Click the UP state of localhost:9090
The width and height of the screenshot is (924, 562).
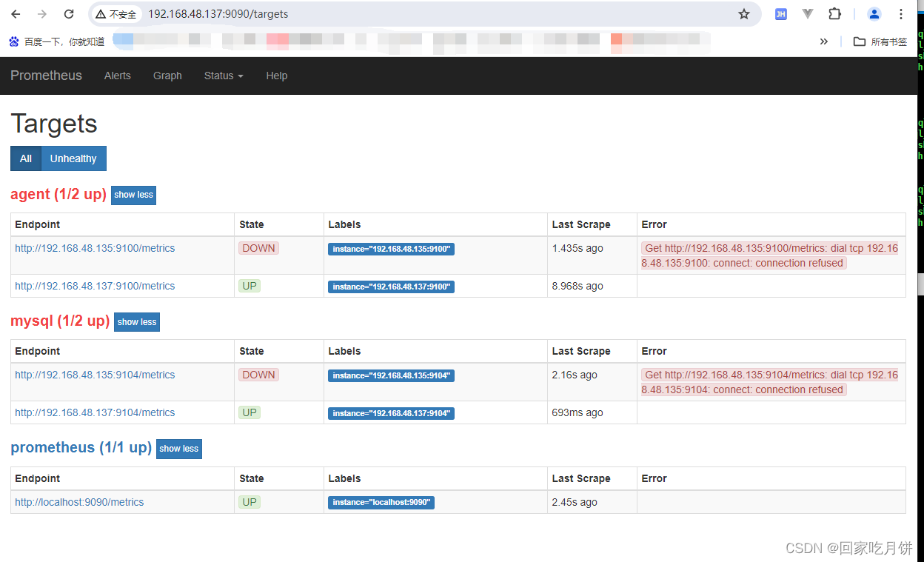[x=250, y=502]
